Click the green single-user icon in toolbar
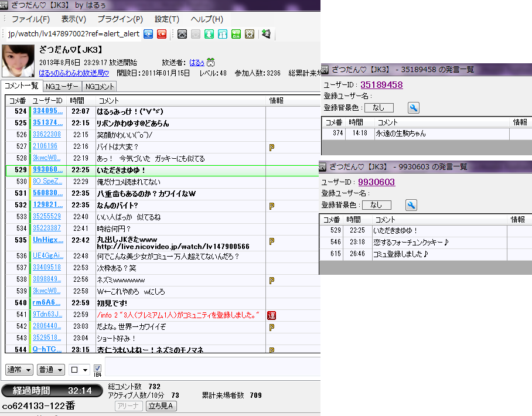 209,34
